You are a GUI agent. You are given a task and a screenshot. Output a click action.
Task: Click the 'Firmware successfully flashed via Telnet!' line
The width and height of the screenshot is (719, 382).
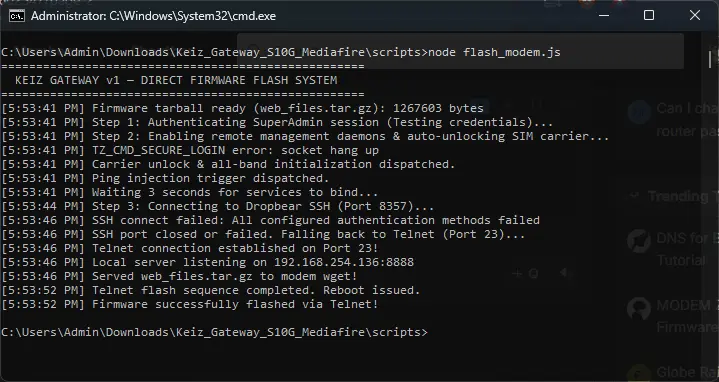[x=190, y=304]
